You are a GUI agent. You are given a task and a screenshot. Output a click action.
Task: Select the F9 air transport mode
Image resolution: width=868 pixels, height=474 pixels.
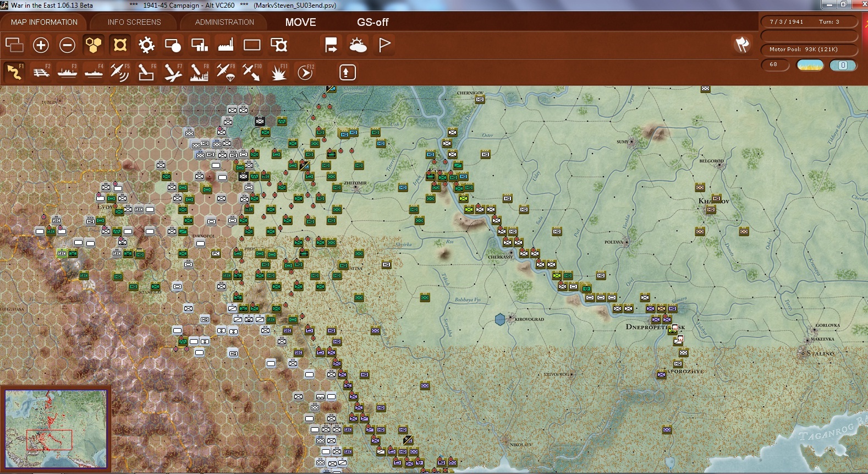226,72
